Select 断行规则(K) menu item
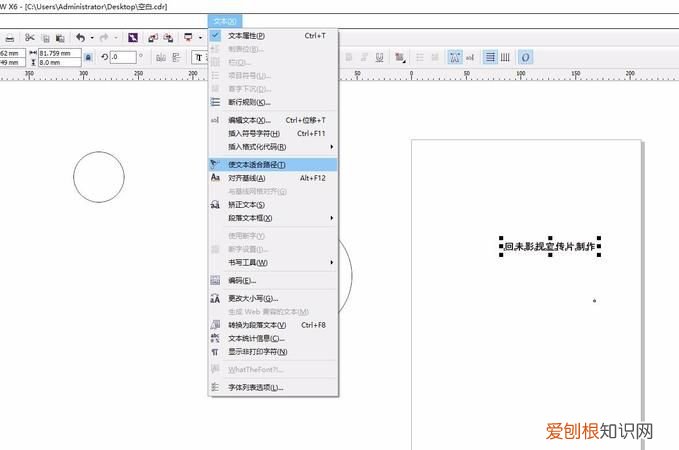The image size is (679, 450). (273, 103)
